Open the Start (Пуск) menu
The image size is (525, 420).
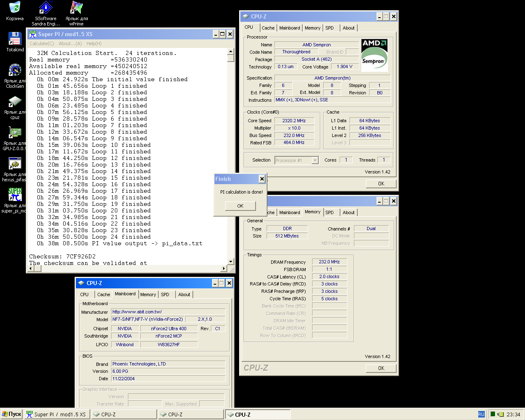[11, 414]
